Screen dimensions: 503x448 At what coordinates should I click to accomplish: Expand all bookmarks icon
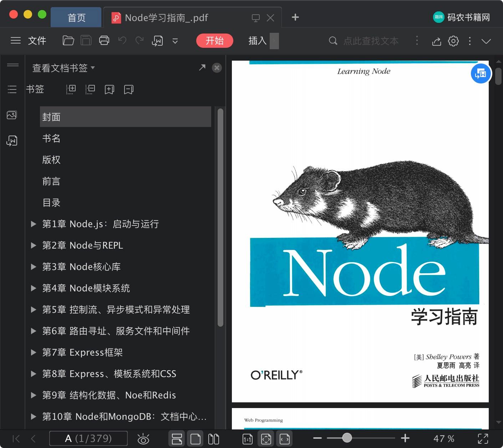pos(71,89)
